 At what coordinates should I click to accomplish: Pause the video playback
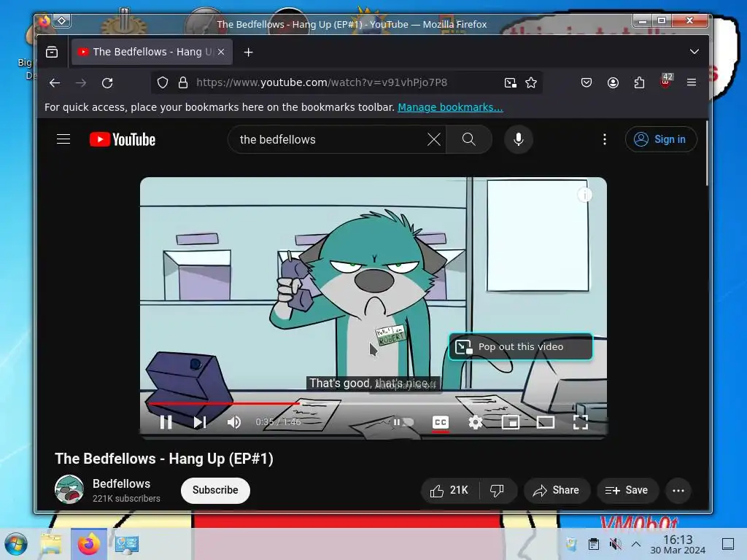pos(166,422)
